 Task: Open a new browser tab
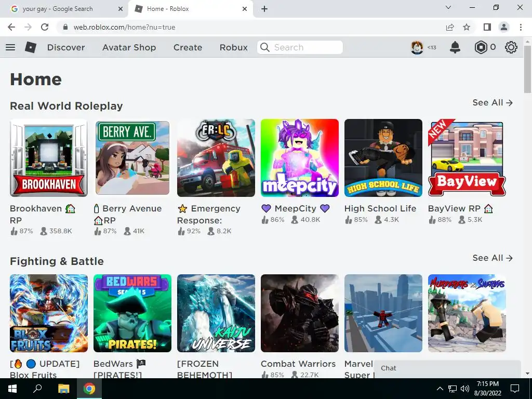pyautogui.click(x=264, y=9)
